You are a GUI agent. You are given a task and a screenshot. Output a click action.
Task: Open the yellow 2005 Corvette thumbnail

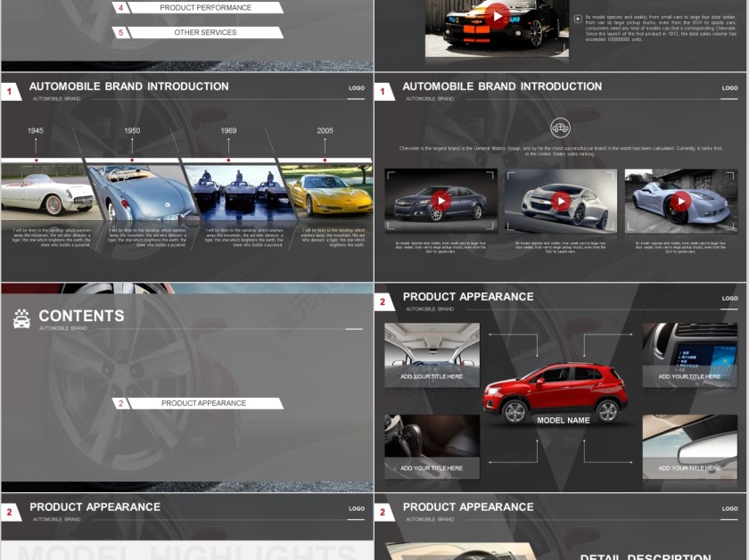[328, 192]
